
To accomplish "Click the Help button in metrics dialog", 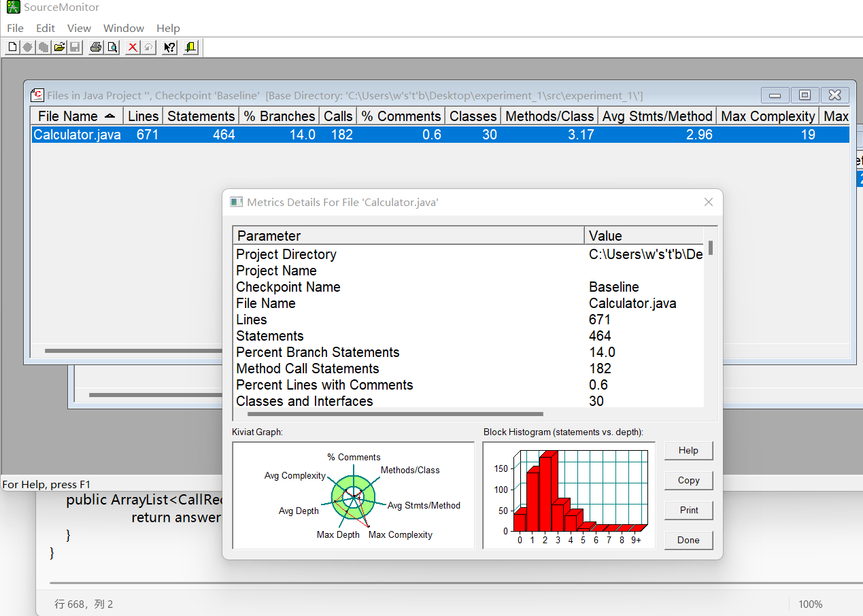I will tap(688, 450).
